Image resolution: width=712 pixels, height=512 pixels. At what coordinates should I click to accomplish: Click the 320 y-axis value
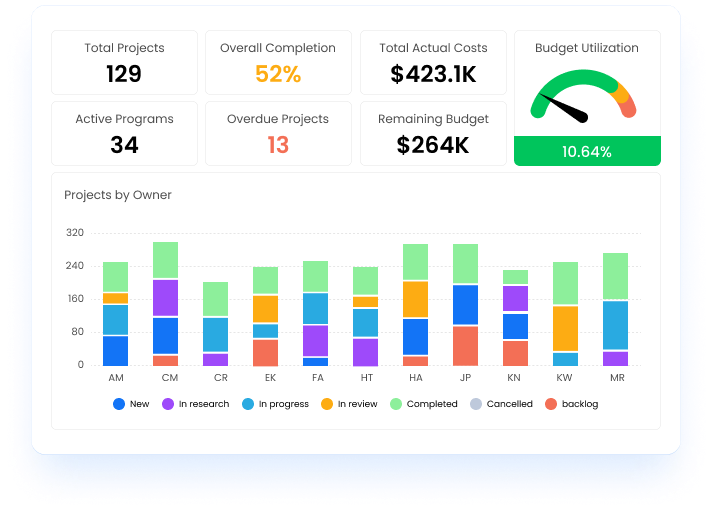click(75, 233)
